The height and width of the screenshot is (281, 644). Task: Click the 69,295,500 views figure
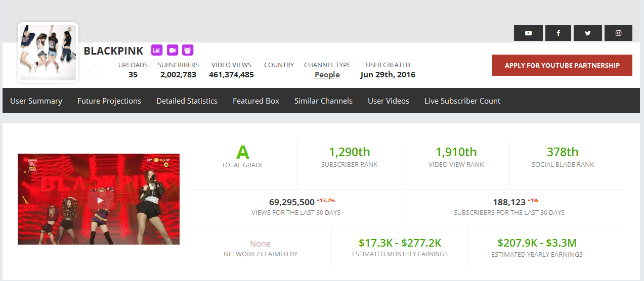pos(292,202)
